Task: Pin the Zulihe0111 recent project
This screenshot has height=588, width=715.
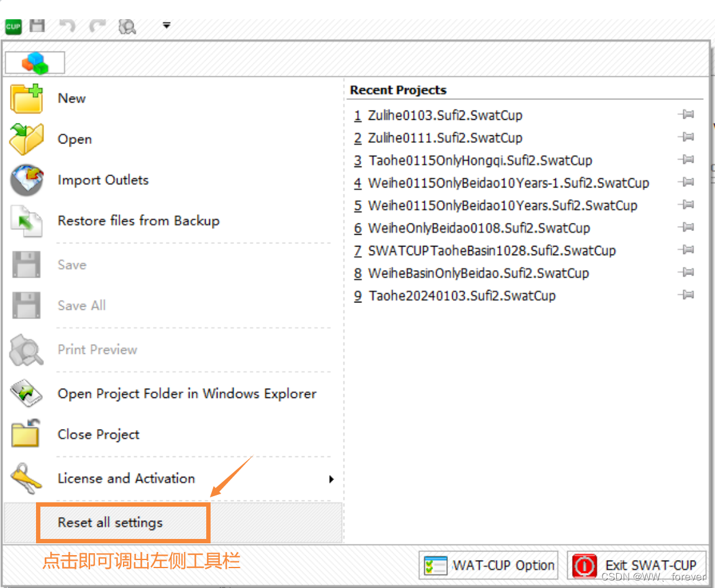Action: (686, 137)
